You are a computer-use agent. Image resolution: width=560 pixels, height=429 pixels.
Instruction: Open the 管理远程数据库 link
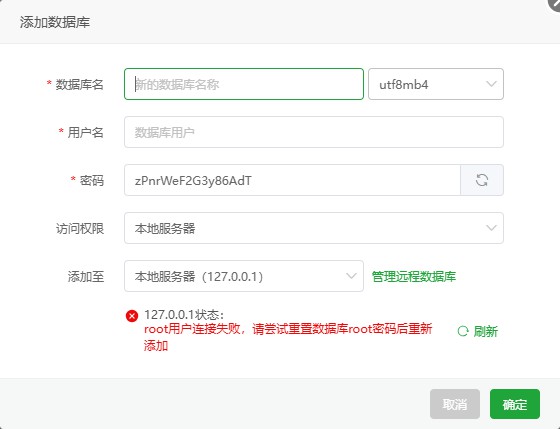click(414, 276)
